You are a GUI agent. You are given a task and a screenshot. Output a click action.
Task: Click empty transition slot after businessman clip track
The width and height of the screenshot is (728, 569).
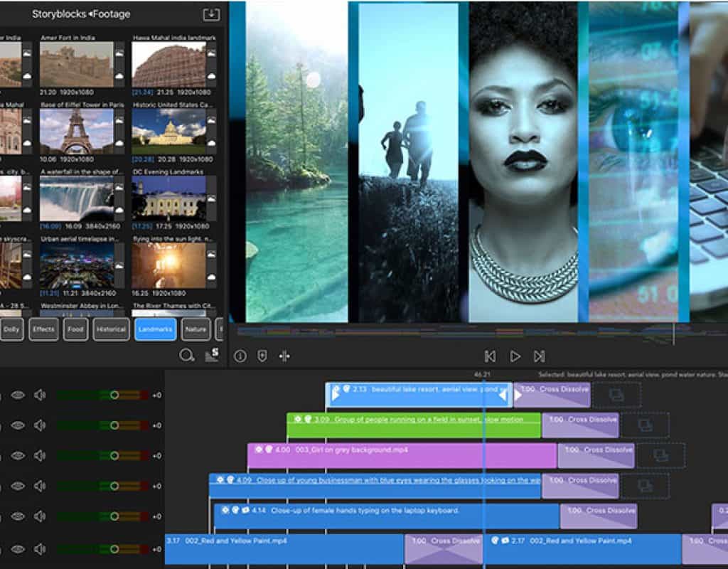pyautogui.click(x=645, y=486)
